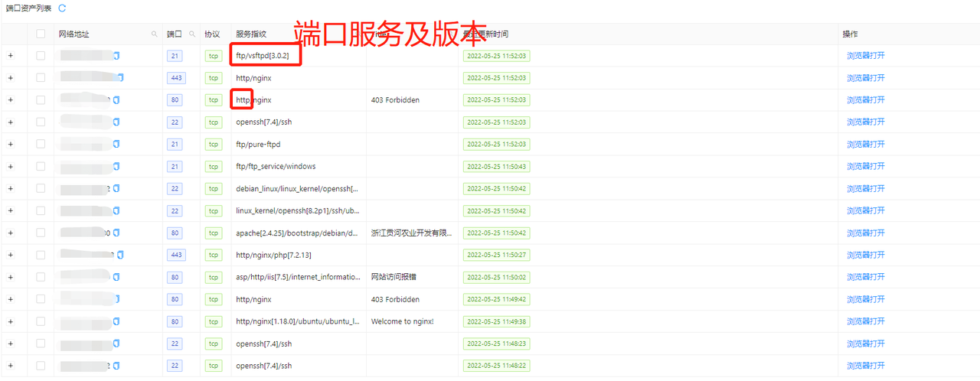Copy IP address in http/nginx/php[7.2.13] row
The height and width of the screenshot is (381, 980).
click(120, 255)
